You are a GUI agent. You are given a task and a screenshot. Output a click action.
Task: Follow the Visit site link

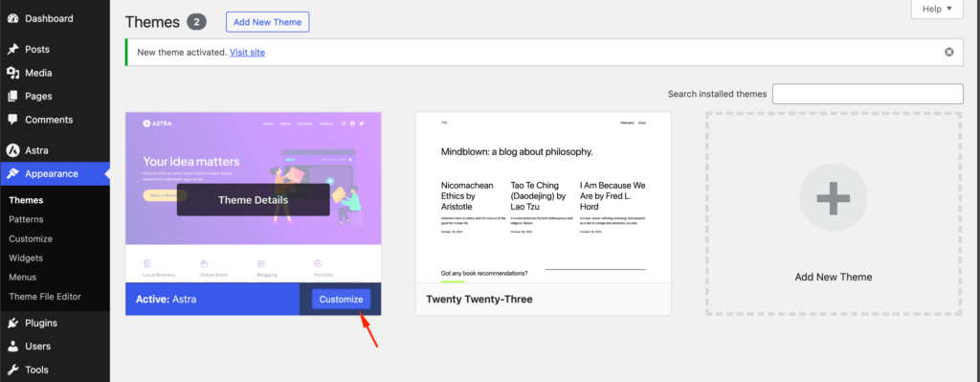pos(248,53)
